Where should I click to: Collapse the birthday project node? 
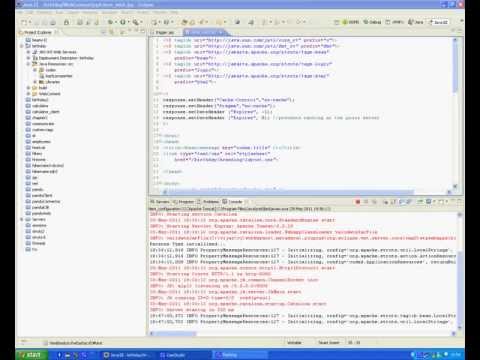click(22, 46)
